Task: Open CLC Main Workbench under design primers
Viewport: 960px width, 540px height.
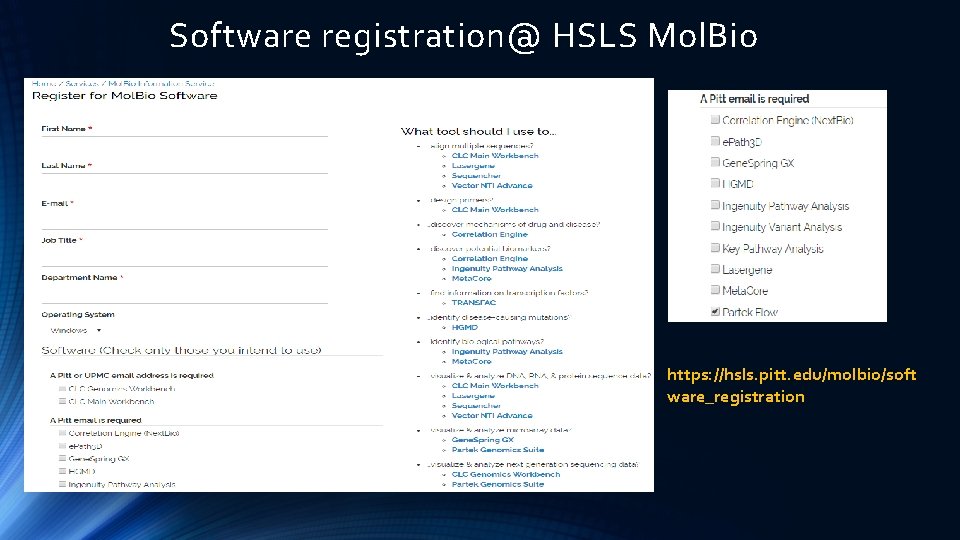Action: (x=495, y=209)
